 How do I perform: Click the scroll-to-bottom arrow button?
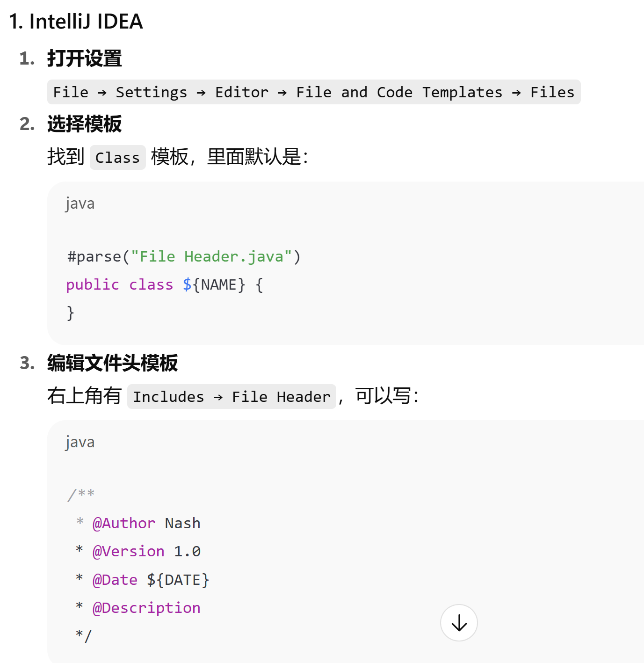click(x=459, y=623)
